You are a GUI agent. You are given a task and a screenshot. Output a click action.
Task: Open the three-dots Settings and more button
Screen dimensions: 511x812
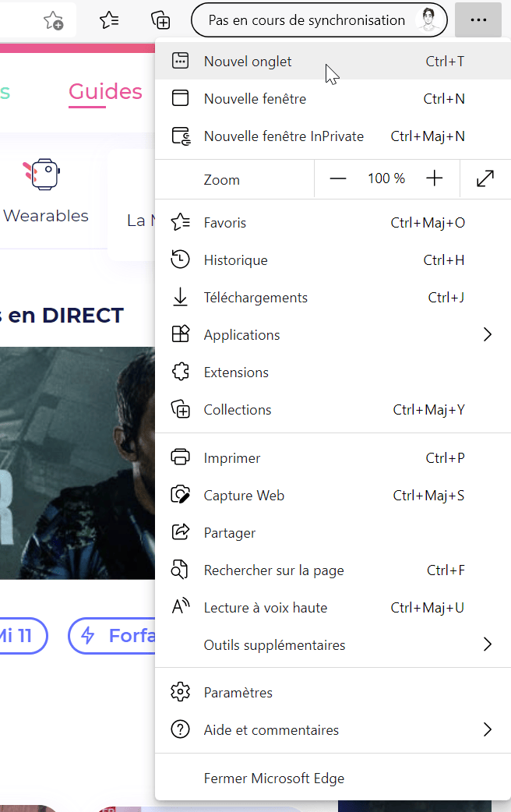(x=478, y=20)
